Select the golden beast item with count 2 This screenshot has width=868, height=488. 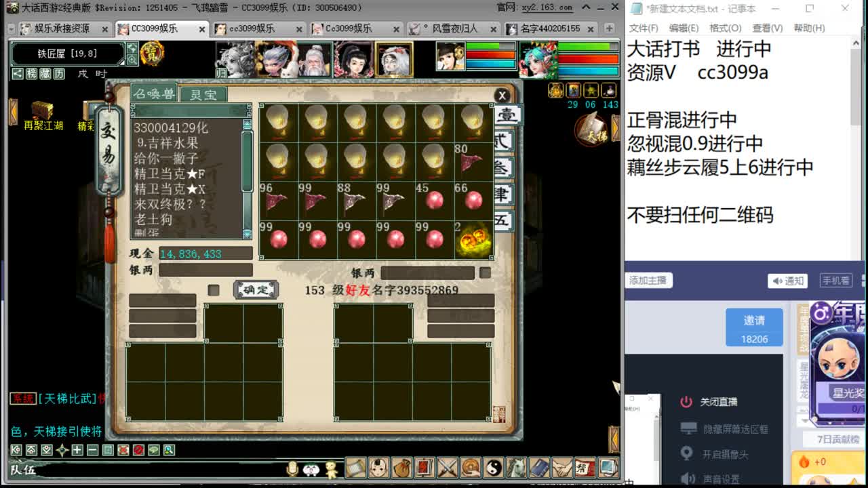tap(474, 239)
